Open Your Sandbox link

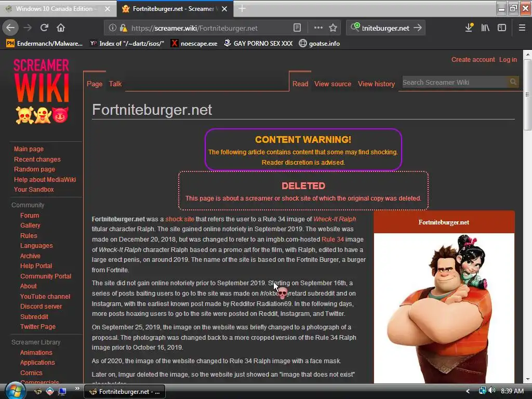[34, 190]
